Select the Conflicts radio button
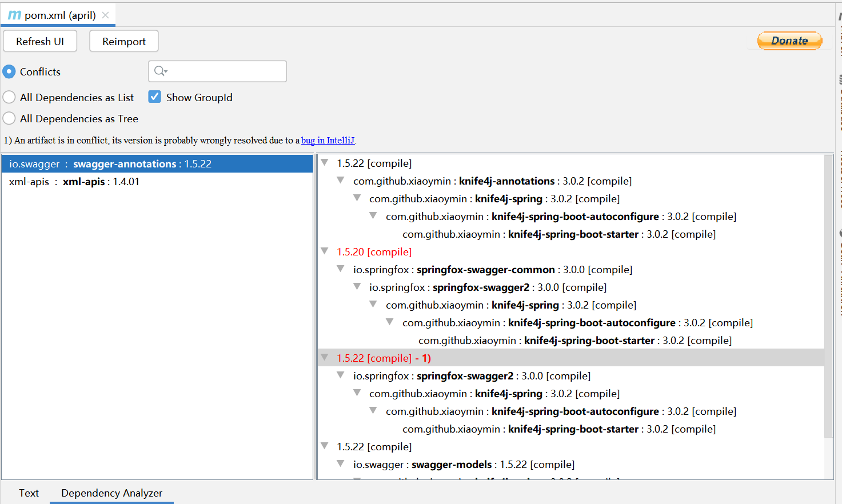842x504 pixels. pos(9,71)
